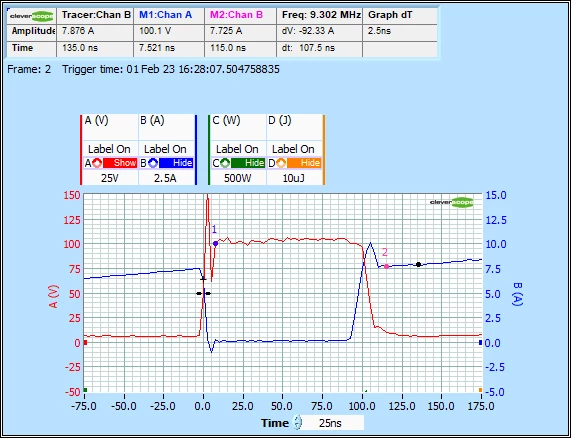Click the M2:Chan B header cell

(x=241, y=16)
